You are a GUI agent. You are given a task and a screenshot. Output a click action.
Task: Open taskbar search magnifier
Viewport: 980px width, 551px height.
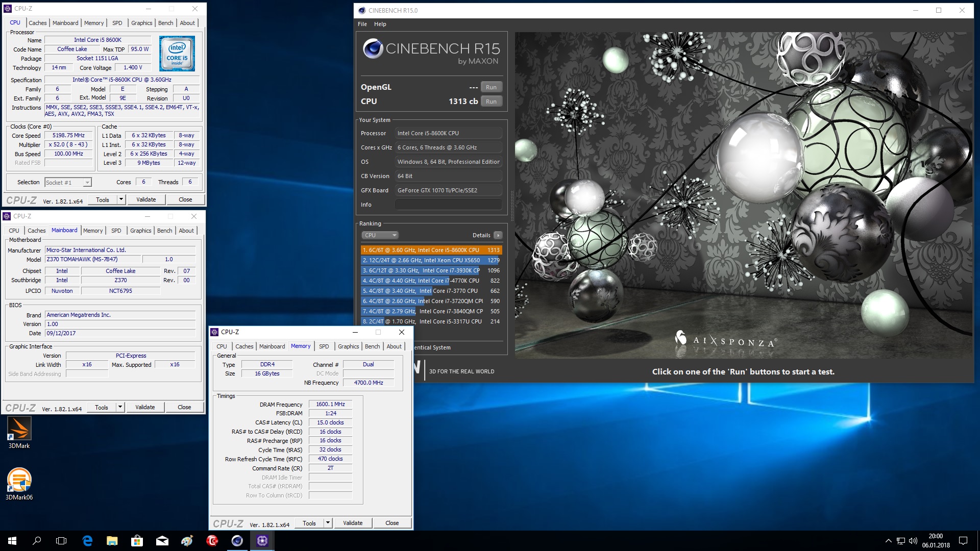point(37,541)
